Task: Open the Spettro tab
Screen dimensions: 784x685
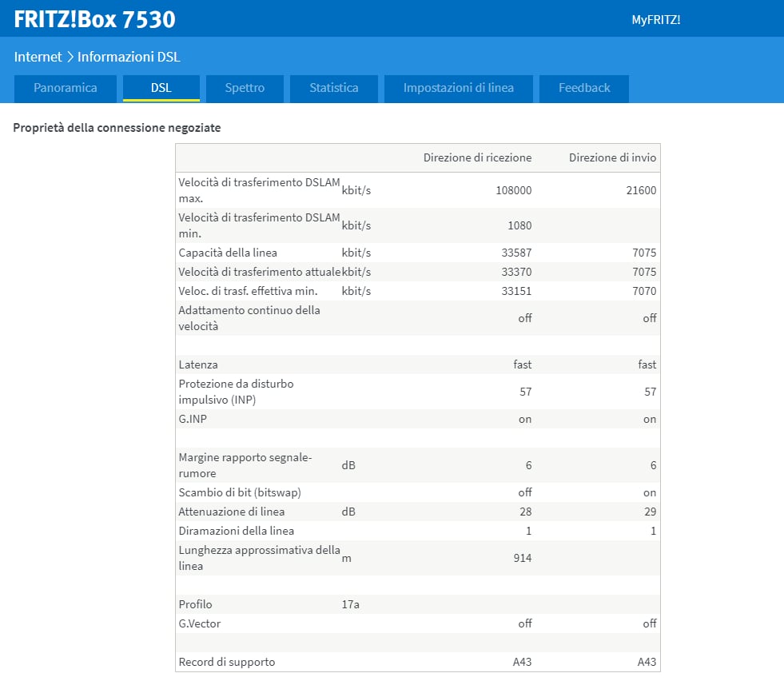Action: [245, 88]
